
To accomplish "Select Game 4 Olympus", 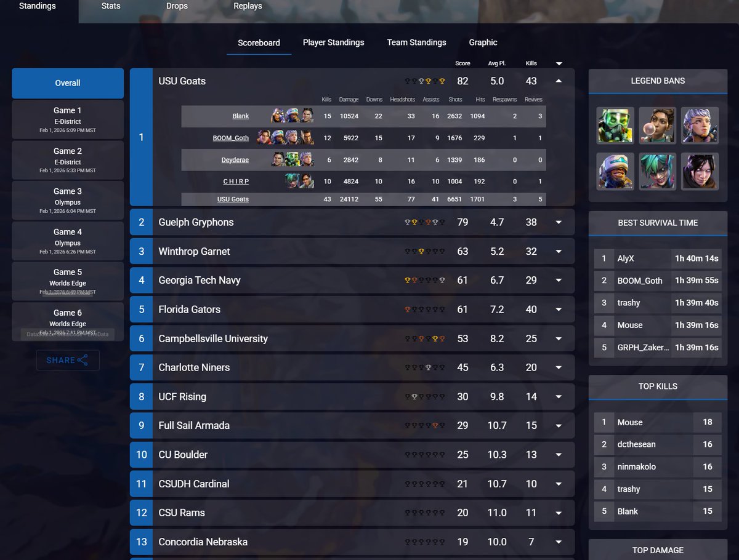I will [68, 241].
